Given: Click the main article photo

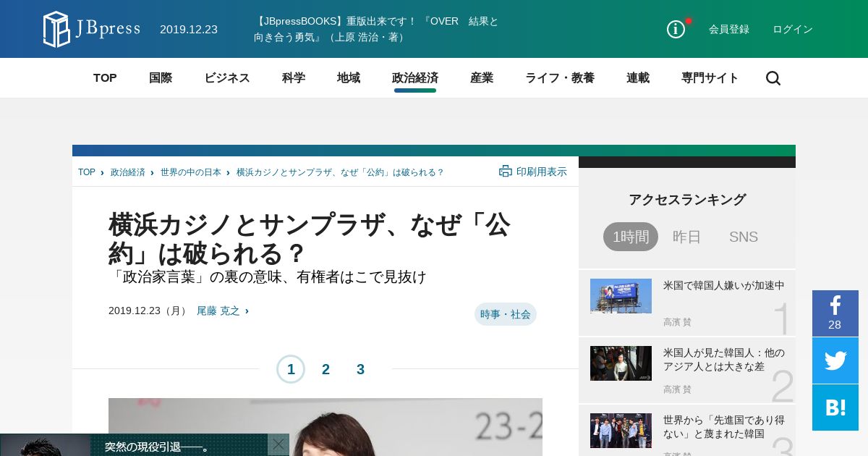Looking at the screenshot, I should click(x=325, y=427).
